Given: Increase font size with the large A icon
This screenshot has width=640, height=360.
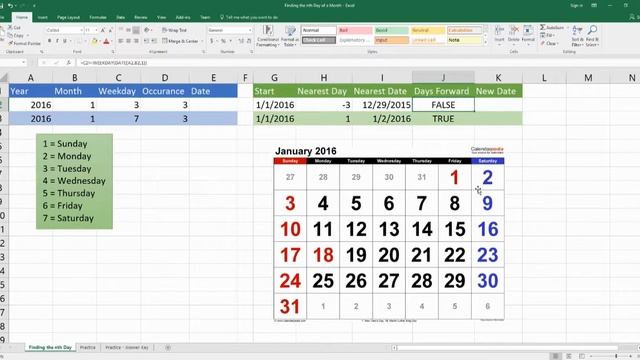Looking at the screenshot, I should pos(103,30).
